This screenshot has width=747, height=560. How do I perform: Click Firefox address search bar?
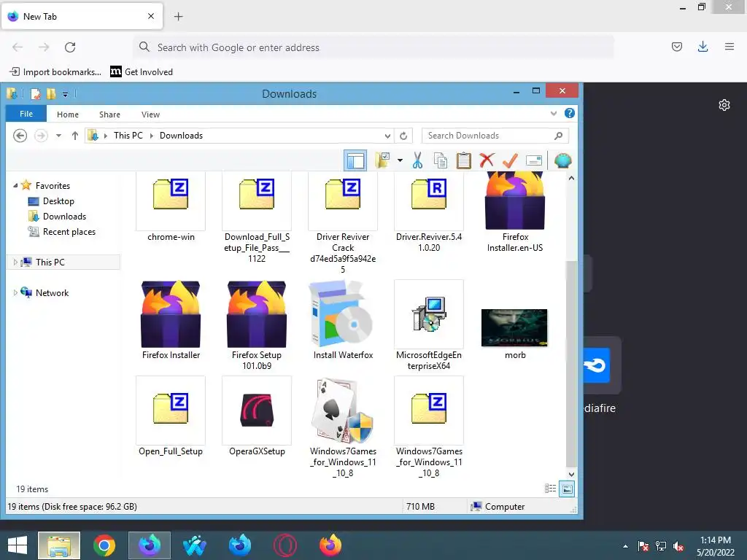pyautogui.click(x=373, y=47)
